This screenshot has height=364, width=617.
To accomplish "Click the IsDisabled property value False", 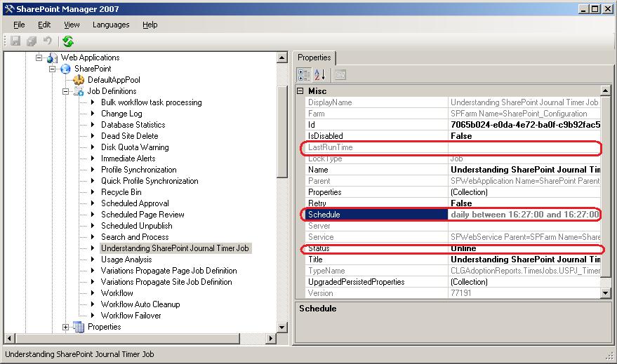I will 524,136.
